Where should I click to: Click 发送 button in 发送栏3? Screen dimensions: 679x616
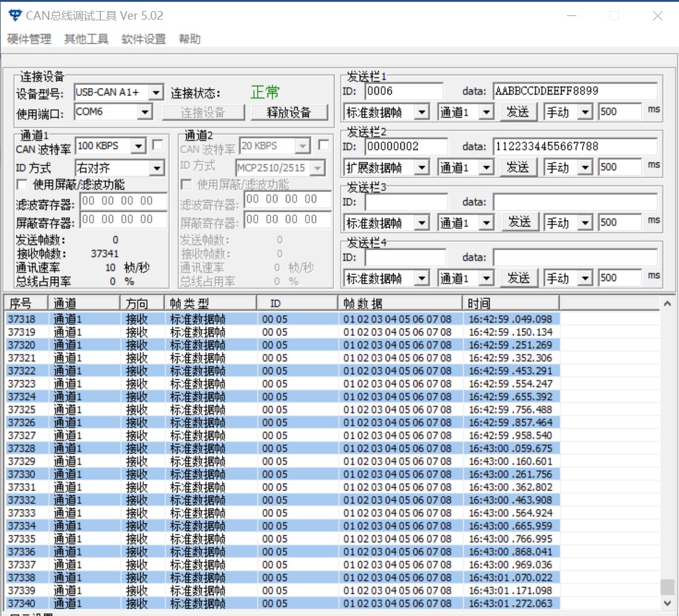[x=519, y=222]
